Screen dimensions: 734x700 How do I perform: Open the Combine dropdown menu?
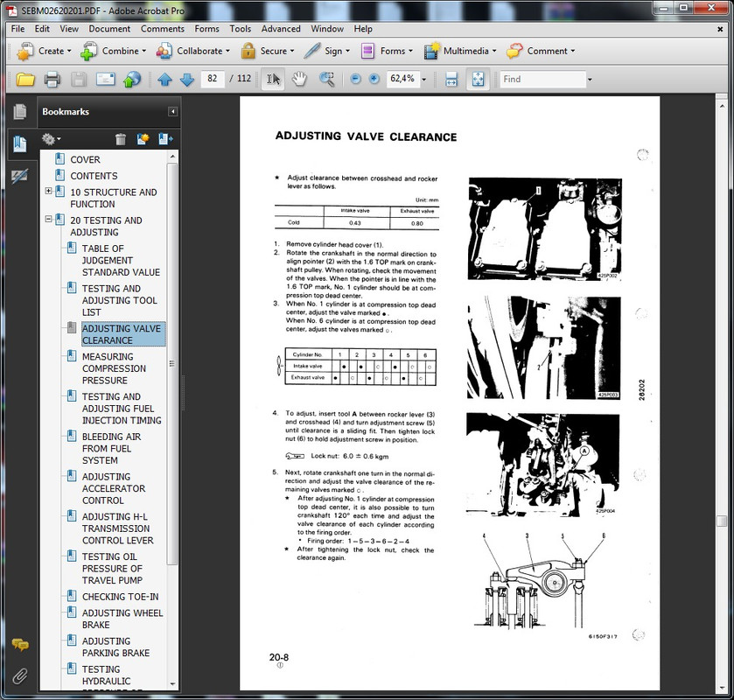(113, 51)
